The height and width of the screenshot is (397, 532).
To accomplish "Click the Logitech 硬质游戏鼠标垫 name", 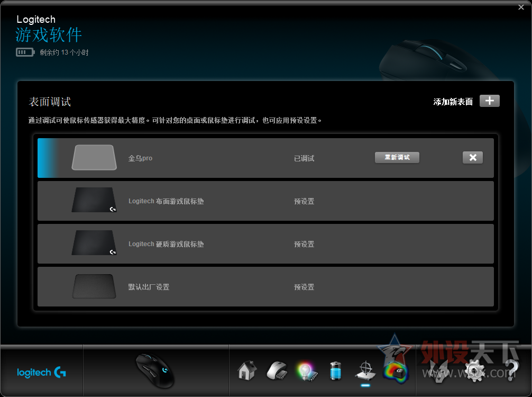I will tap(166, 244).
